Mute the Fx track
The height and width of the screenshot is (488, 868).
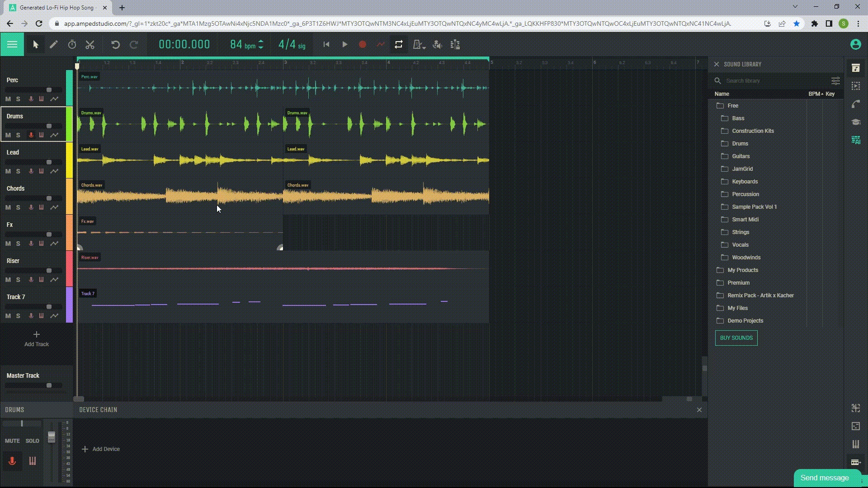coord(8,243)
